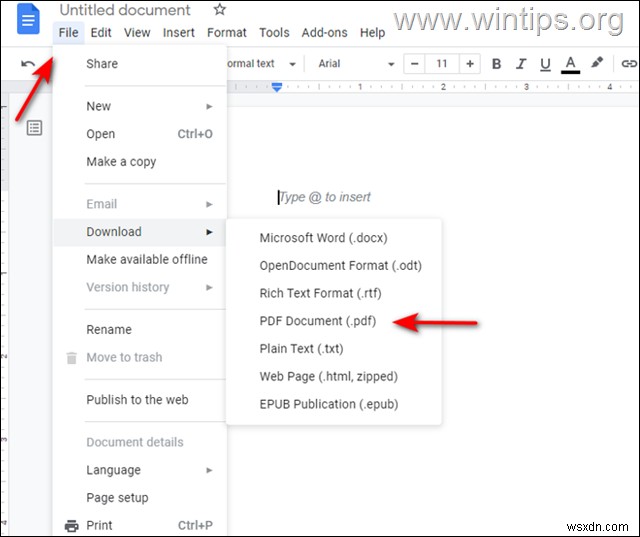640x537 pixels.
Task: Expand the Email submenu
Action: click(140, 204)
